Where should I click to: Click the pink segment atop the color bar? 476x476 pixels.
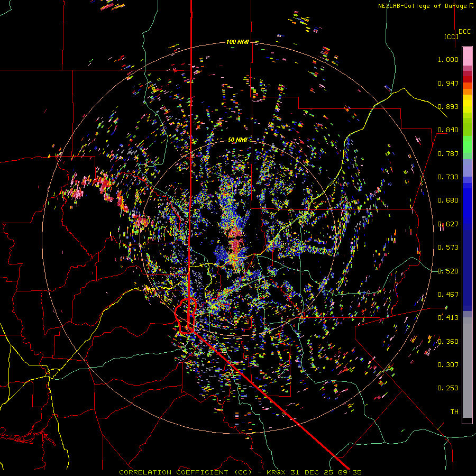click(x=467, y=56)
